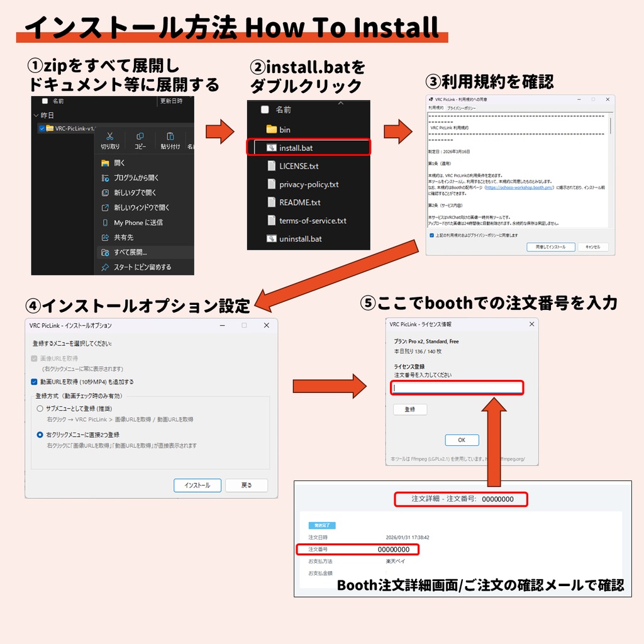
Task: Click the Paste (貼り付け) clipboard icon
Action: tap(170, 136)
